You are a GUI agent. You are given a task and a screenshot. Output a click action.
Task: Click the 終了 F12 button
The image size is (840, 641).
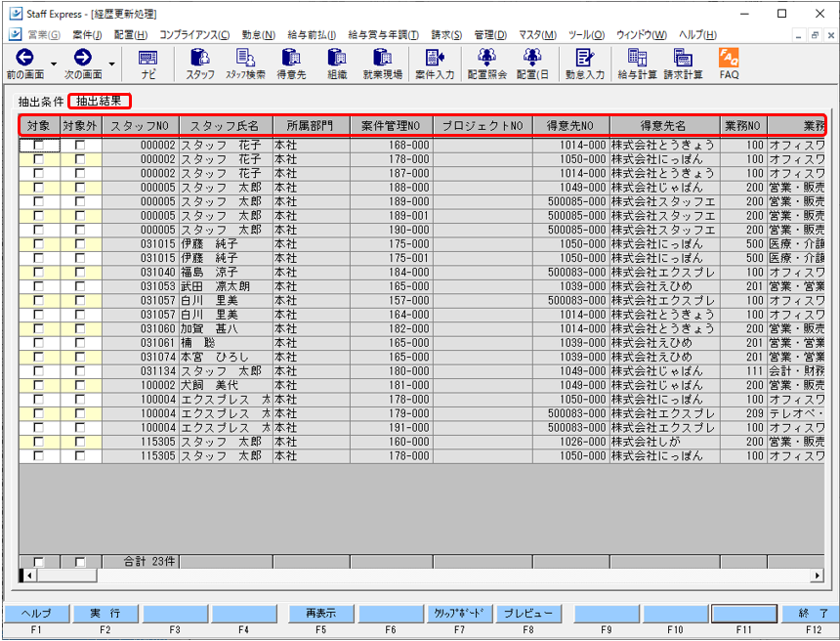[x=813, y=613]
